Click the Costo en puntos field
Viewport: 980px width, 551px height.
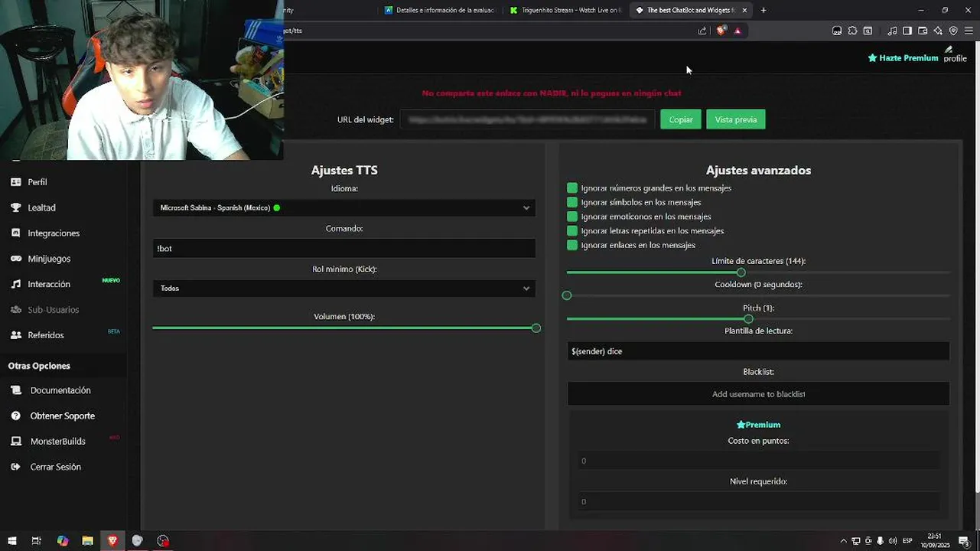coord(758,461)
